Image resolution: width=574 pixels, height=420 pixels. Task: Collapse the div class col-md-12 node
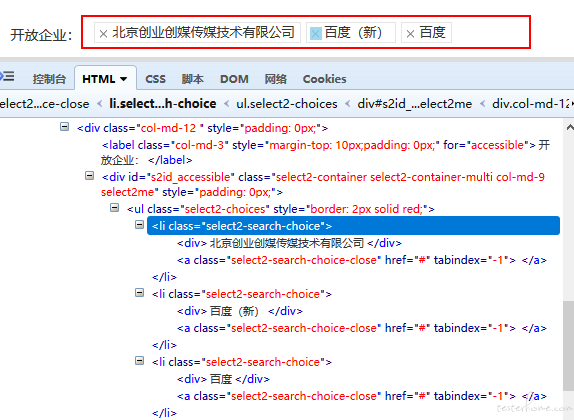coord(64,127)
